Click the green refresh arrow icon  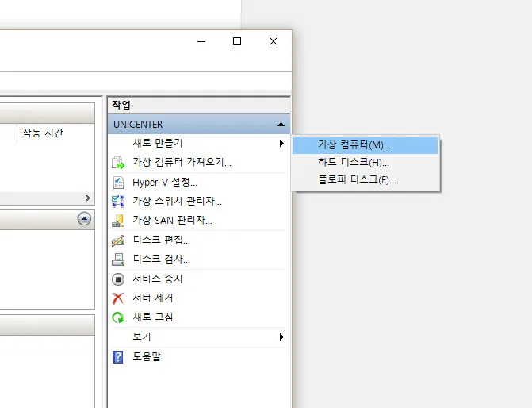click(x=118, y=318)
